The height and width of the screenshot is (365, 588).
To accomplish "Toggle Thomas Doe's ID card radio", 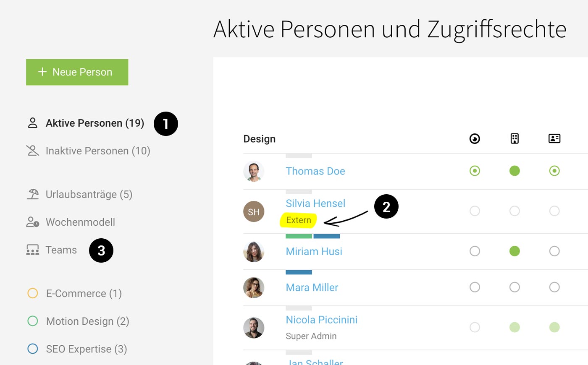I will (554, 171).
